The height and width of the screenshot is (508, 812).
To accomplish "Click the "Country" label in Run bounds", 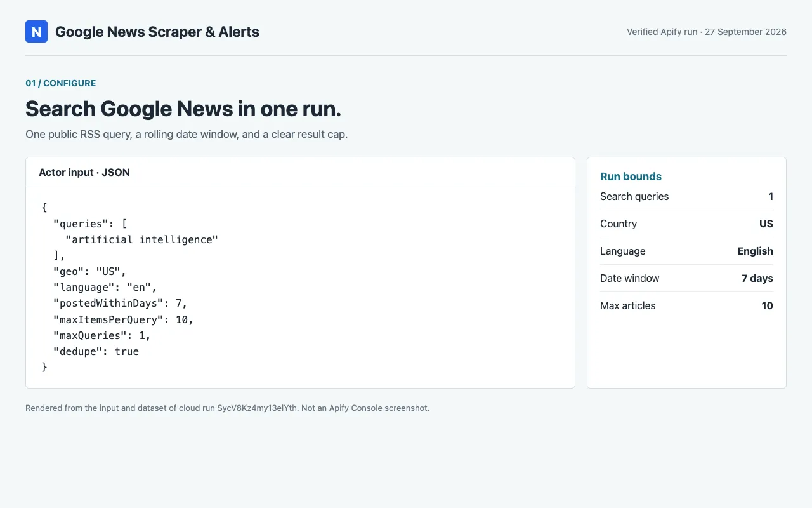I will pyautogui.click(x=619, y=224).
